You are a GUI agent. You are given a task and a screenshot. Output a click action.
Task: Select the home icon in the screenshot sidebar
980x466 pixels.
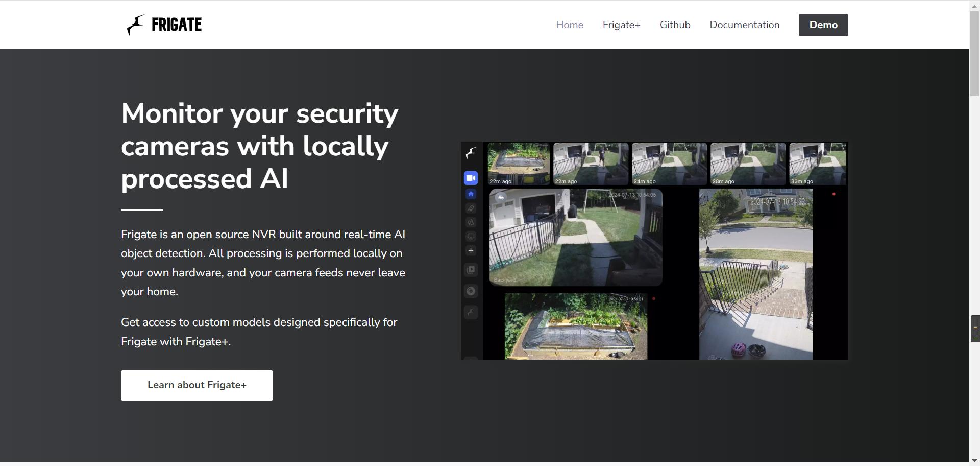[x=471, y=194]
